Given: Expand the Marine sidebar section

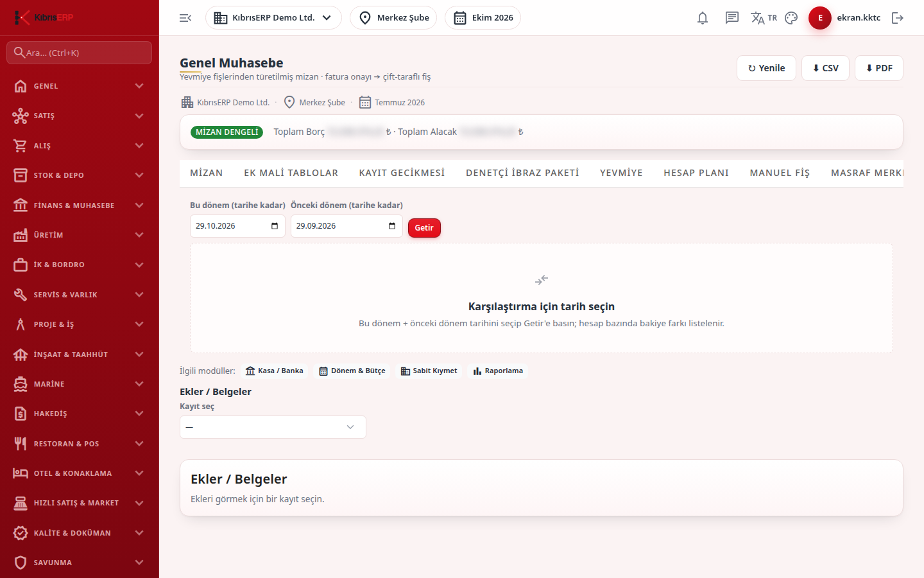Looking at the screenshot, I should [x=80, y=384].
